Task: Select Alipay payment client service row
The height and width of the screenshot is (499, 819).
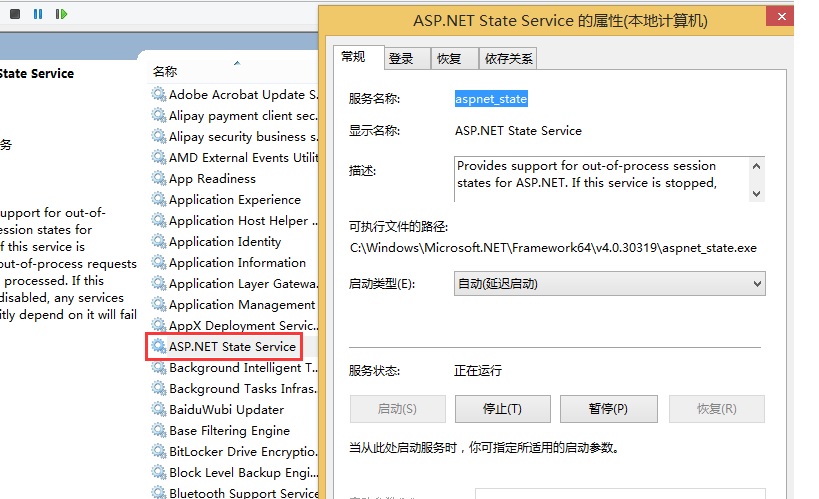Action: pos(234,115)
